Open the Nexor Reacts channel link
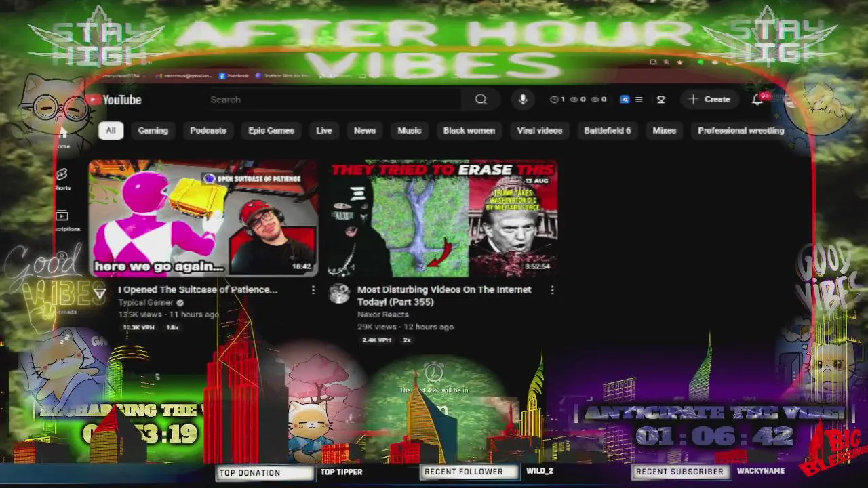Screen dimensions: 868x488 pos(383,314)
